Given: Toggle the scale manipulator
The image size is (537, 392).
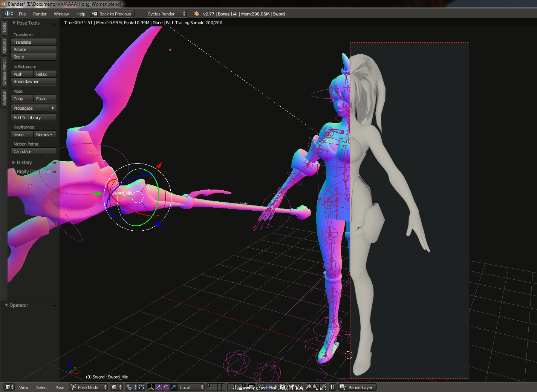Looking at the screenshot, I should coord(173,387).
